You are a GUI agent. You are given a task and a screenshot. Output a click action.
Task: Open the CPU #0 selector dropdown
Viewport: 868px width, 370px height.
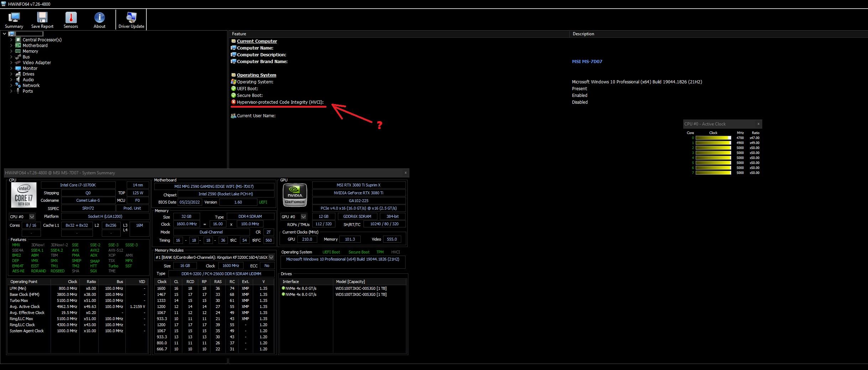(x=32, y=216)
